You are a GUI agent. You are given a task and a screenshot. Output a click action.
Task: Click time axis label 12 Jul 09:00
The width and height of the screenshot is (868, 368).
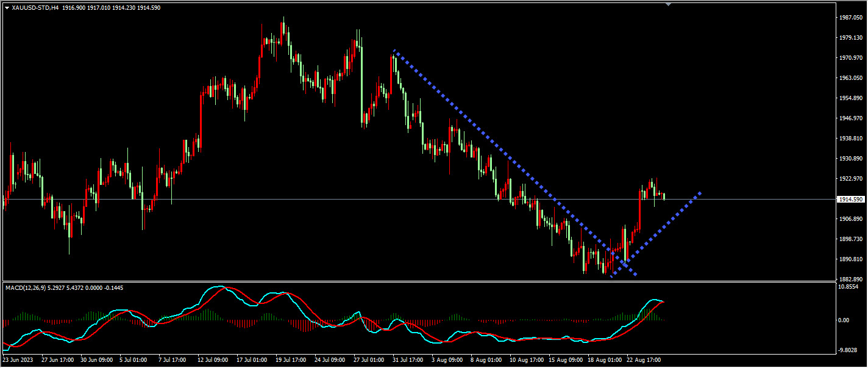pyautogui.click(x=213, y=360)
